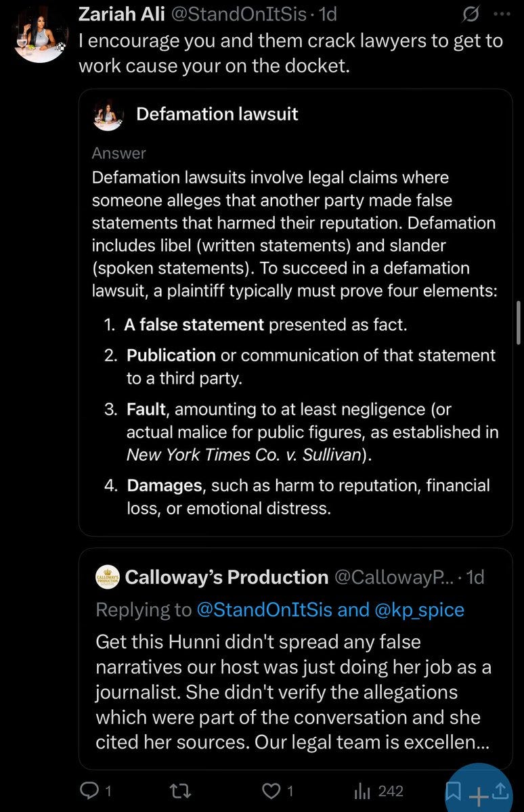Share the post via upload arrow icon
524x812 pixels.
click(501, 790)
